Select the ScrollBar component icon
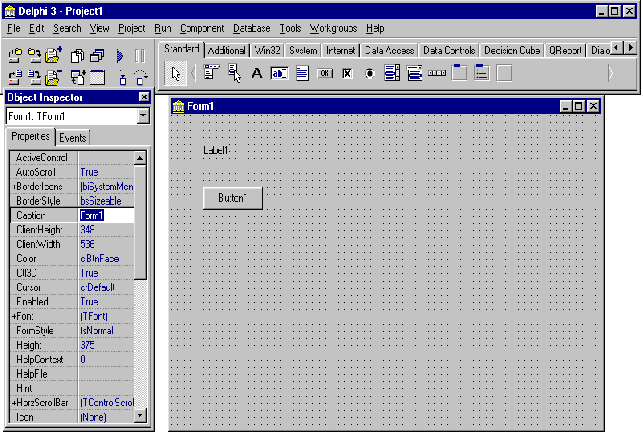The width and height of the screenshot is (643, 434). pos(437,73)
